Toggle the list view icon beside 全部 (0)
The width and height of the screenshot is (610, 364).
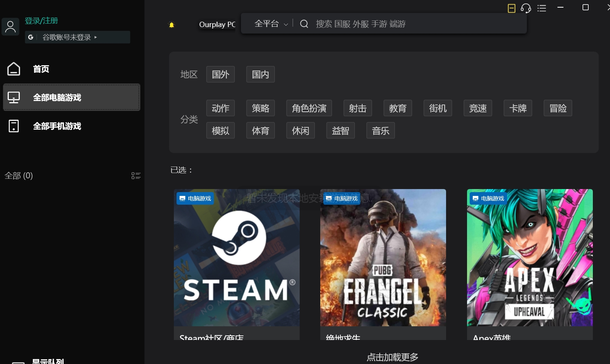[136, 176]
